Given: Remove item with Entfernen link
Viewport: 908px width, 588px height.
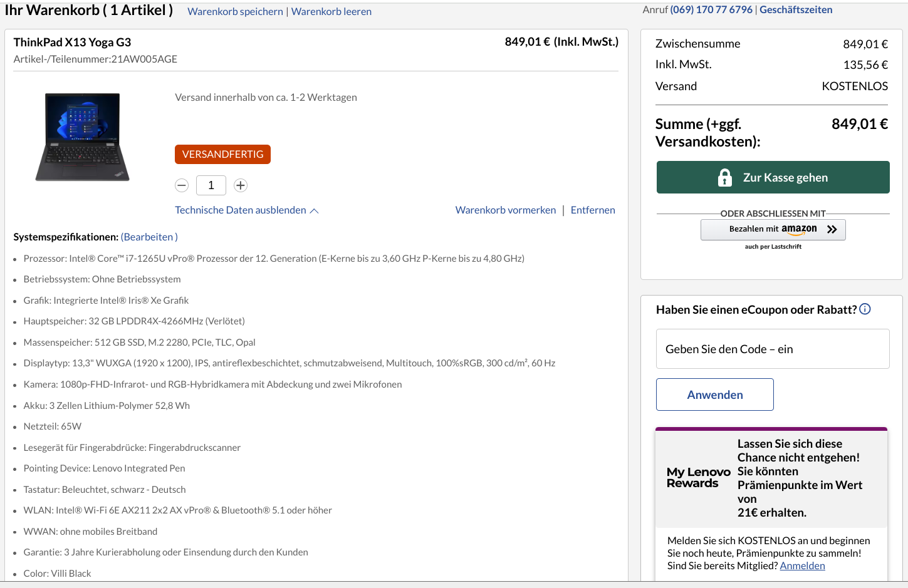Looking at the screenshot, I should point(592,210).
